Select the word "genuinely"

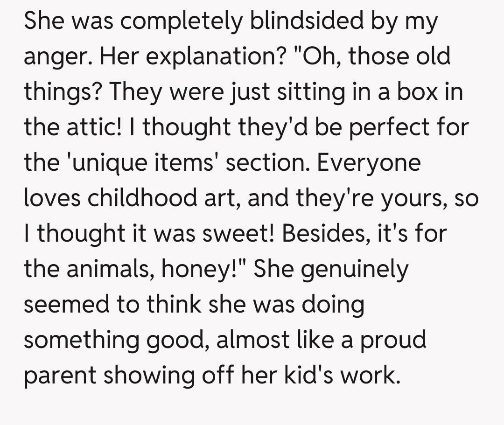point(355,269)
